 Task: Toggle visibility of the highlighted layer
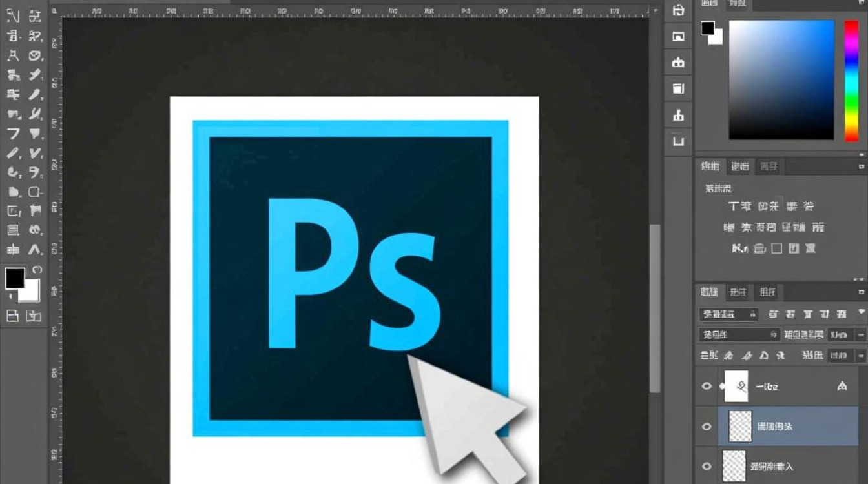707,427
